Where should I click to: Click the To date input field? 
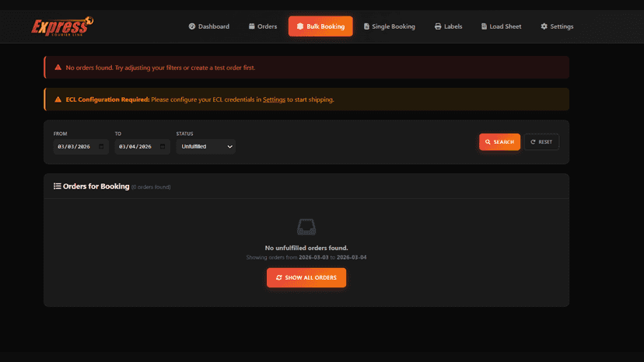[142, 147]
